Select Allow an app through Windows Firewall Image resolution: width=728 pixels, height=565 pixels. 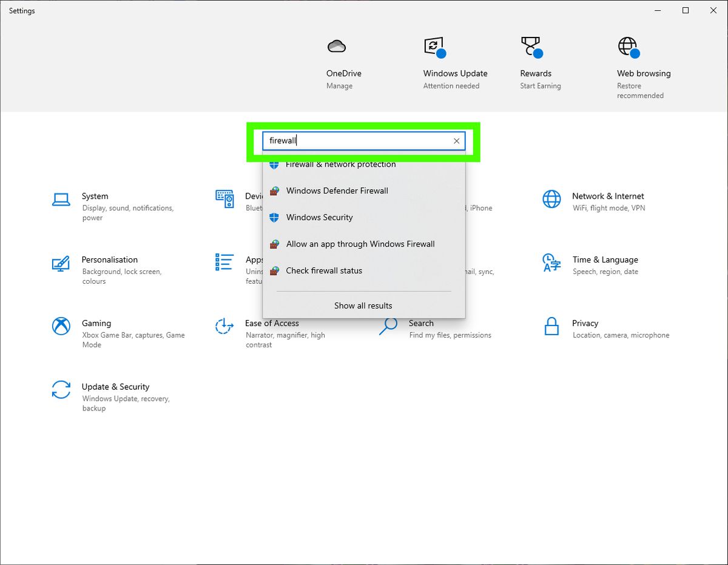point(360,244)
